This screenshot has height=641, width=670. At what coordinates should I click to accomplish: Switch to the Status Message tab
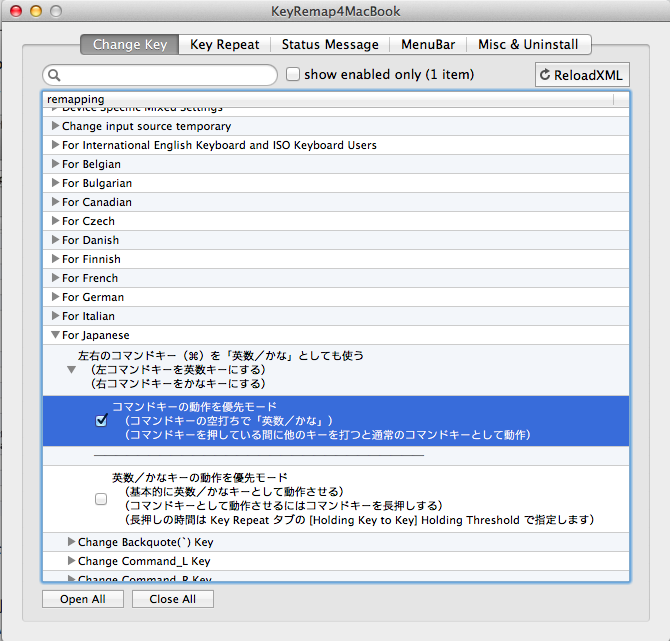[330, 44]
